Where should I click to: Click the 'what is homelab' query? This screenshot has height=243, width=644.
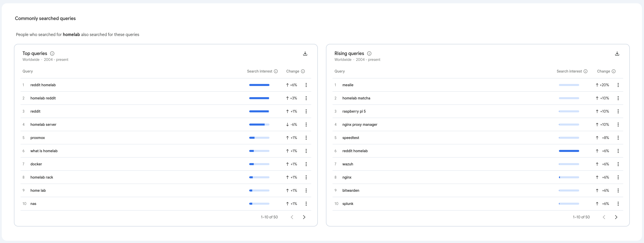[44, 151]
